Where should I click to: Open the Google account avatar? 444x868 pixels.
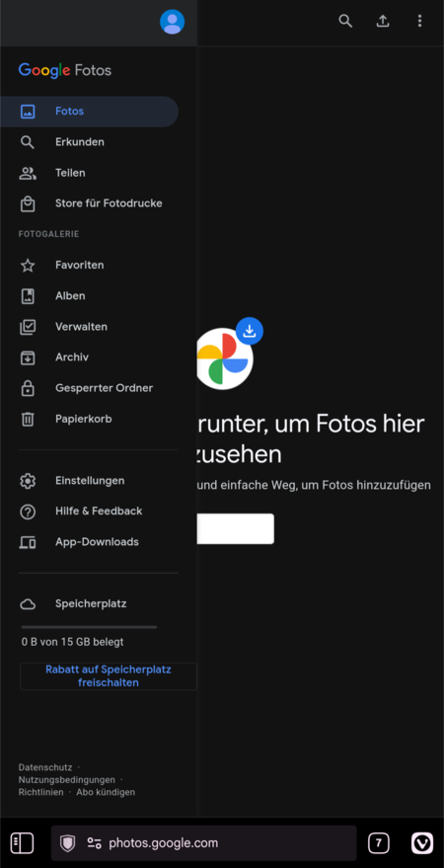point(172,22)
